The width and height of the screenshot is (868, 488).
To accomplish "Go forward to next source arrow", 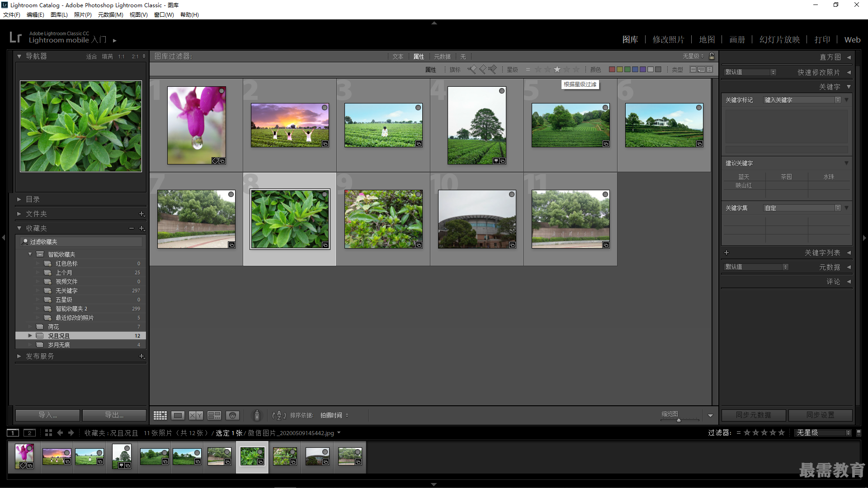I will 71,433.
